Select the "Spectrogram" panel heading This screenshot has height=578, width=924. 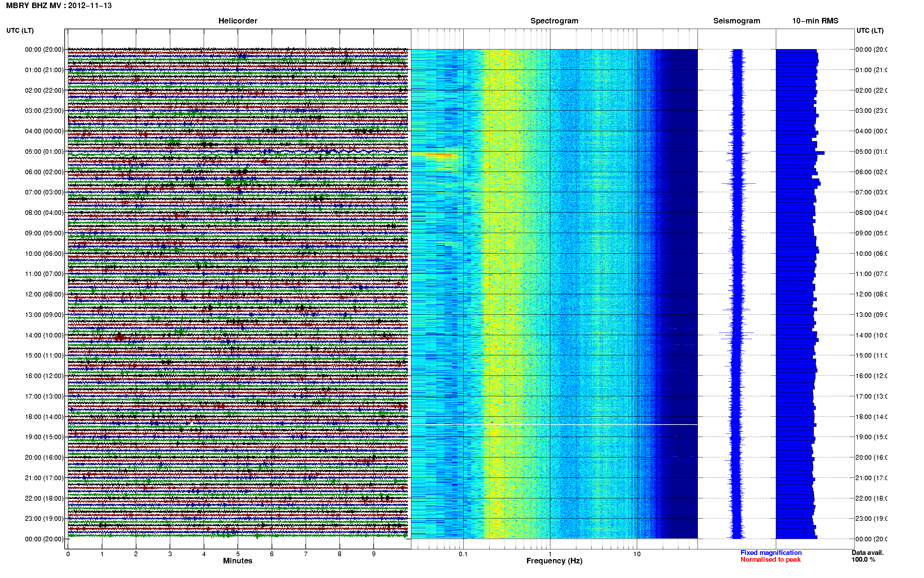[x=554, y=21]
